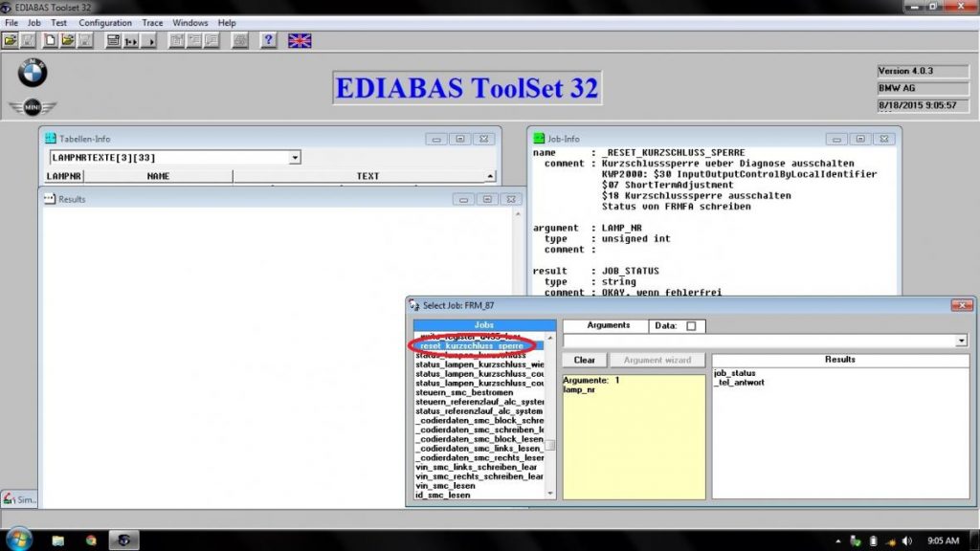Image resolution: width=980 pixels, height=551 pixels.
Task: Open the Test menu
Action: point(58,23)
